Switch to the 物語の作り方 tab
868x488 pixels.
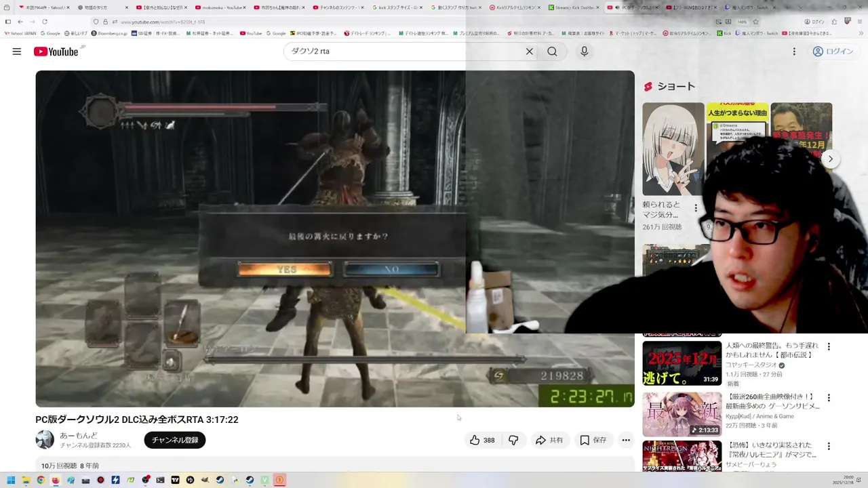pos(103,7)
